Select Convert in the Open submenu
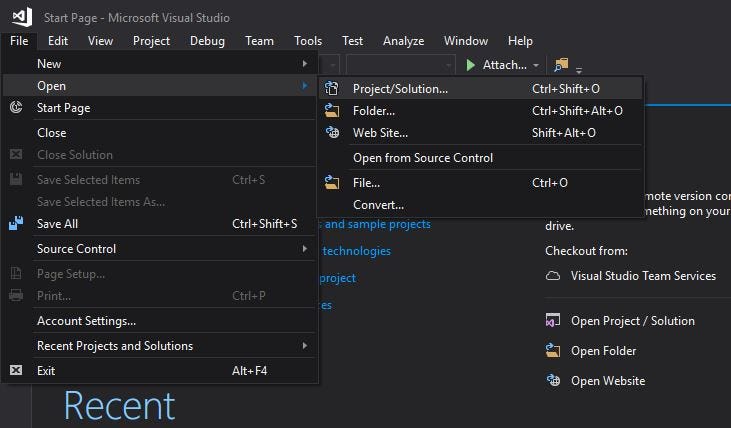This screenshot has width=731, height=428. (378, 205)
